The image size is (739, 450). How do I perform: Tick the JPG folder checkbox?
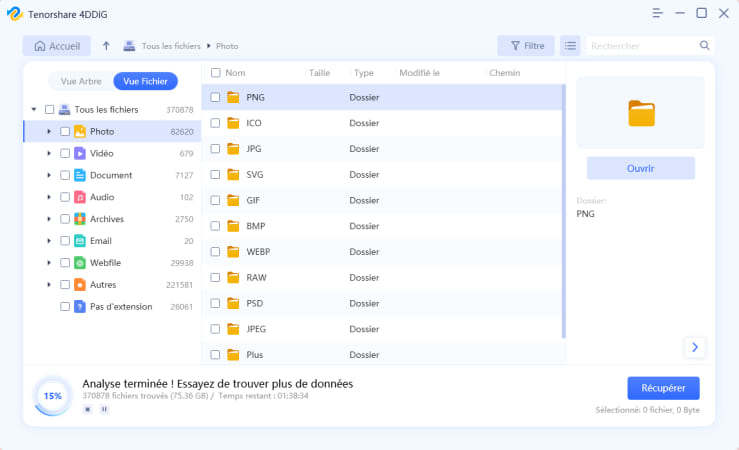[215, 149]
